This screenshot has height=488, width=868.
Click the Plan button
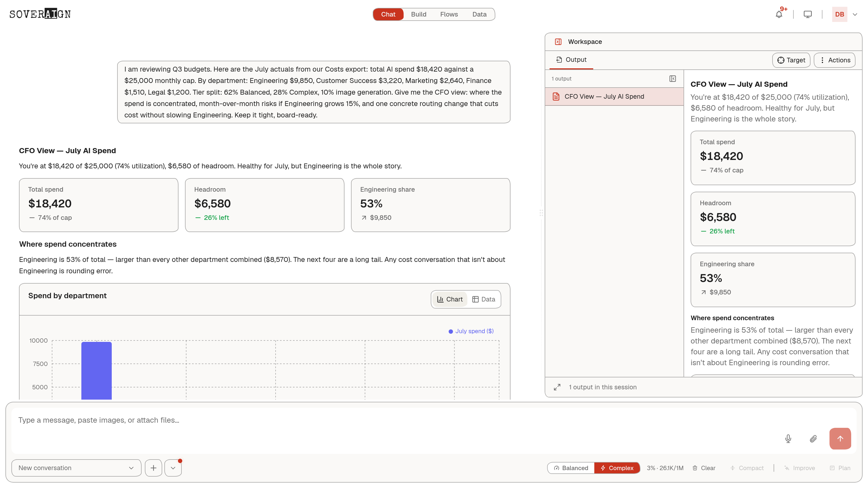840,468
